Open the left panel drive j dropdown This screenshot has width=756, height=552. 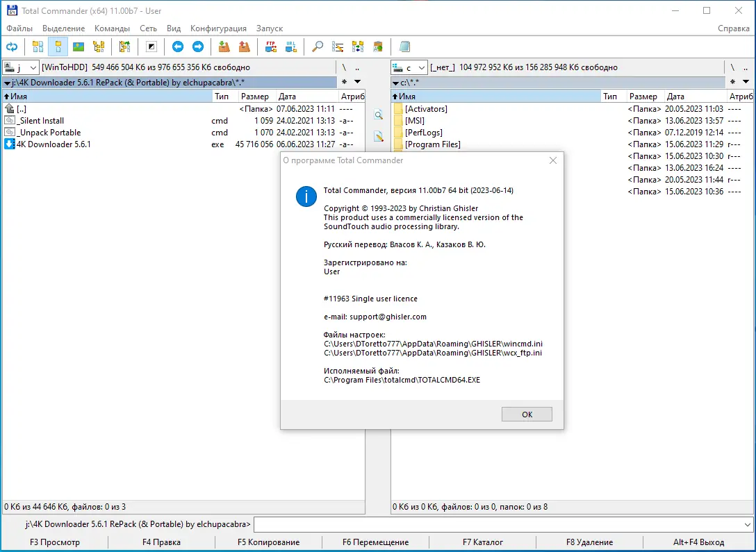tap(20, 67)
